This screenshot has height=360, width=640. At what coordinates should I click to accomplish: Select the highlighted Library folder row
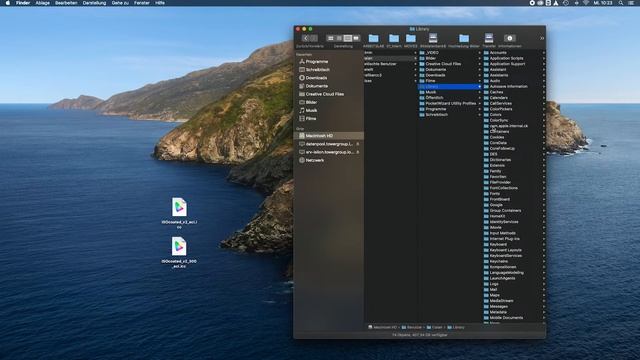click(450, 87)
